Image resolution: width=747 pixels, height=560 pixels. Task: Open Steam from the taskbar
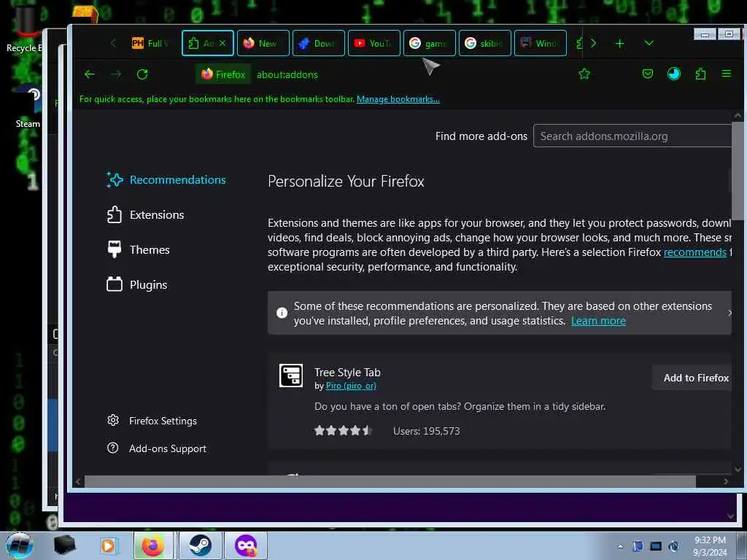200,545
